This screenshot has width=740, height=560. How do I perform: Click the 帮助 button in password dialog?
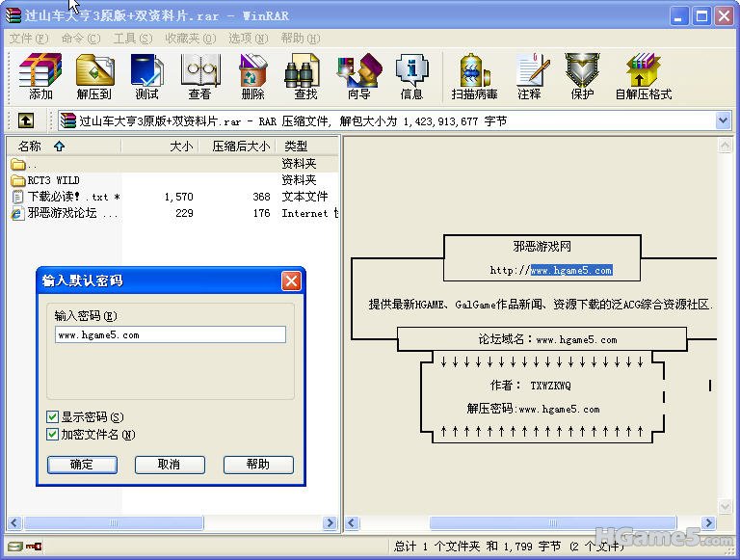click(258, 465)
